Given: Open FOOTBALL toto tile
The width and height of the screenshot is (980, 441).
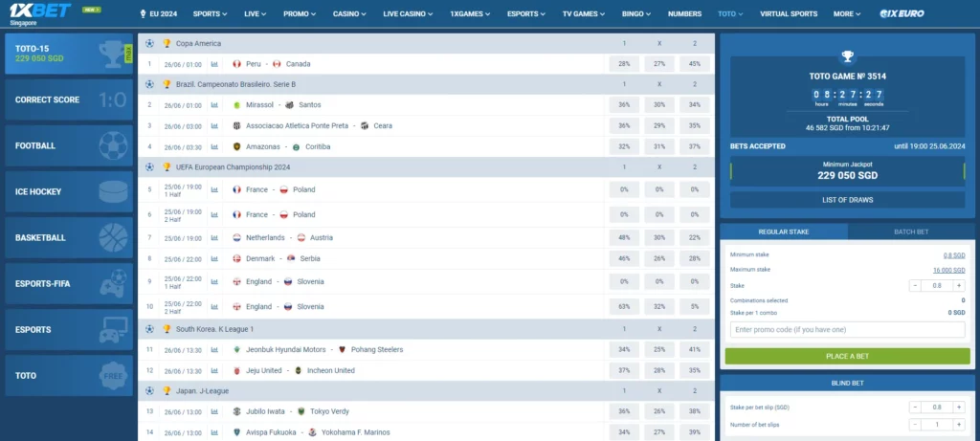Looking at the screenshot, I should click(69, 145).
